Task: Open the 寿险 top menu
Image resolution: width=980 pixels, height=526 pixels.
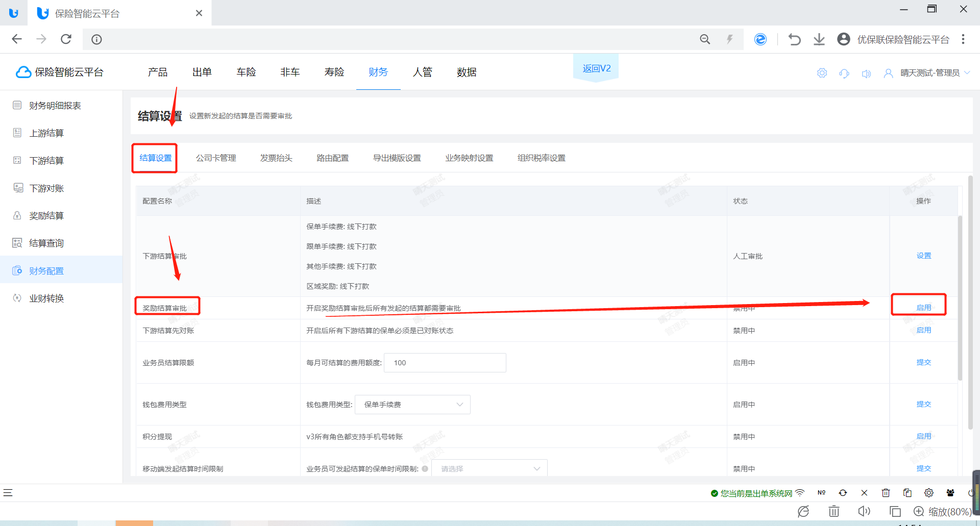Action: click(334, 72)
